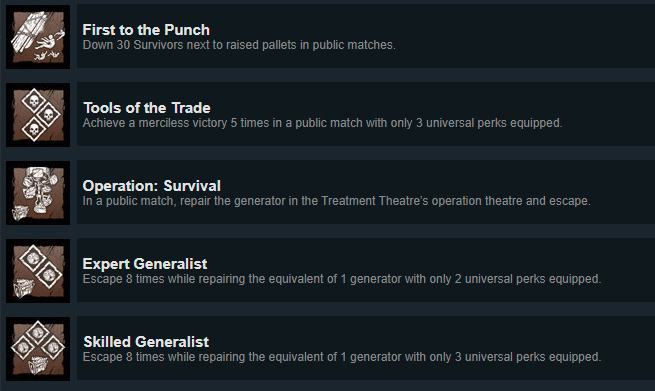This screenshot has width=655, height=391.
Task: Click the Skilled Generalist three-perk icon
Action: click(x=38, y=349)
